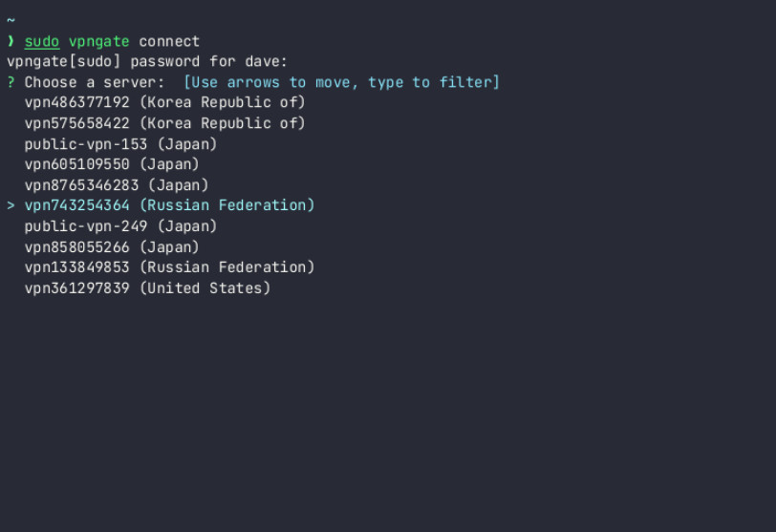This screenshot has height=532, width=776.
Task: Click the sudo password prompt for dave
Action: (x=146, y=62)
